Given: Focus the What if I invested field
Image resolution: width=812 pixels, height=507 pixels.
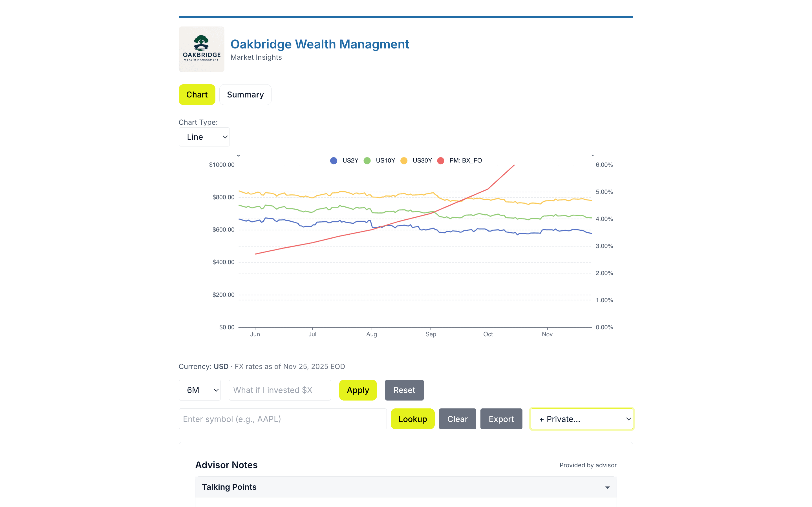Looking at the screenshot, I should [x=279, y=390].
